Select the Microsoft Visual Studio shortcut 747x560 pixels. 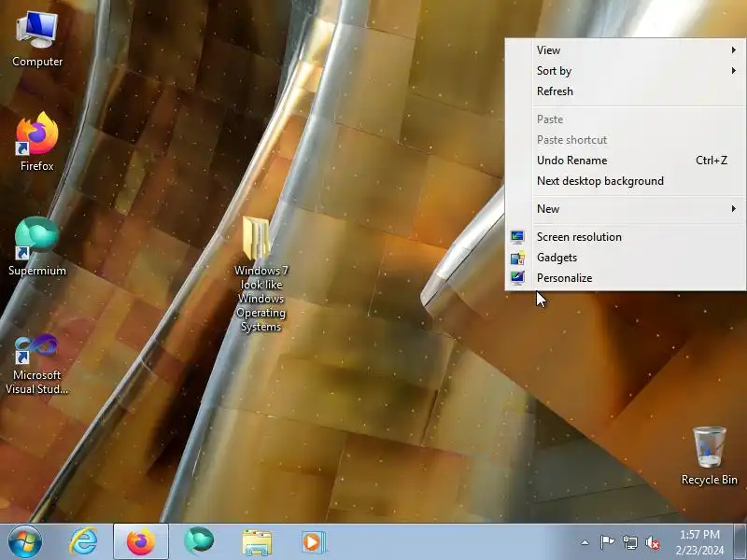(37, 364)
